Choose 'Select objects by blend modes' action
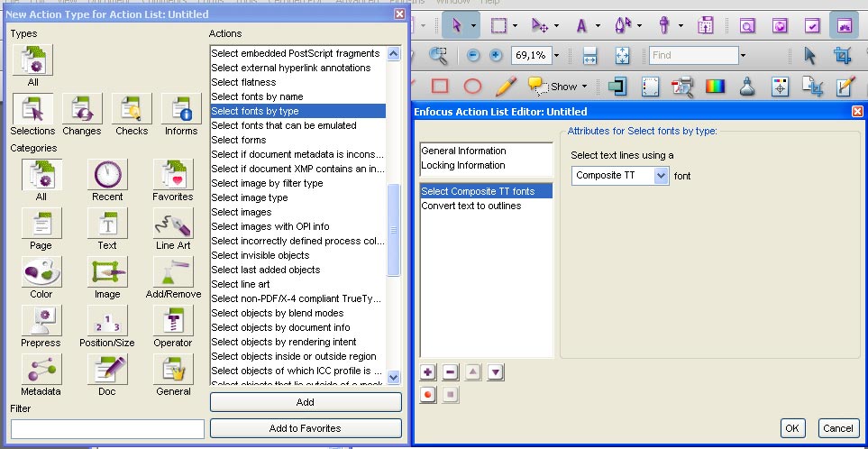This screenshot has width=868, height=449. [298, 313]
